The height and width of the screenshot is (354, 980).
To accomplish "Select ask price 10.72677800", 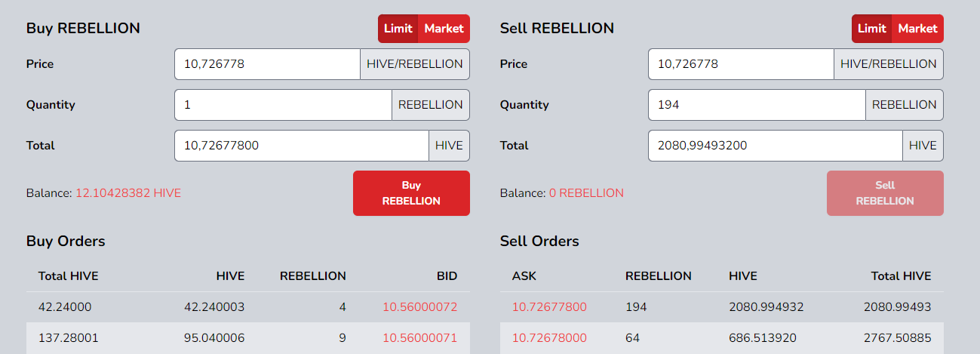I will click(549, 307).
